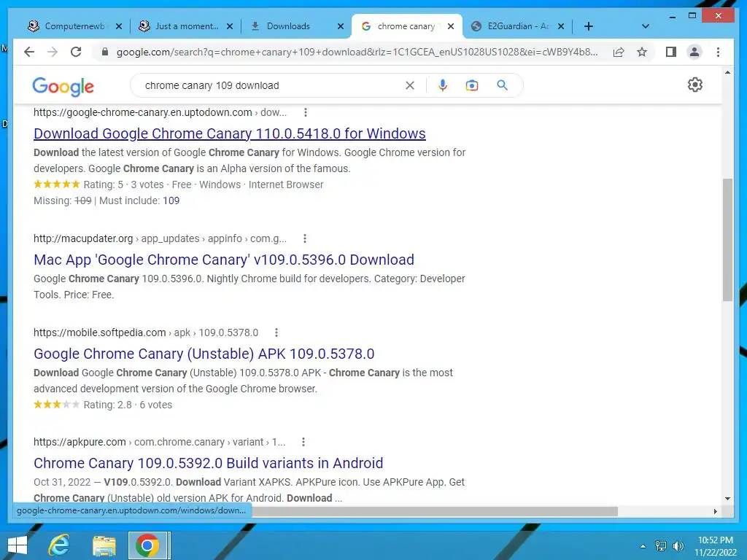This screenshot has width=747, height=560.
Task: Open File Explorer from taskbar
Action: click(x=104, y=545)
